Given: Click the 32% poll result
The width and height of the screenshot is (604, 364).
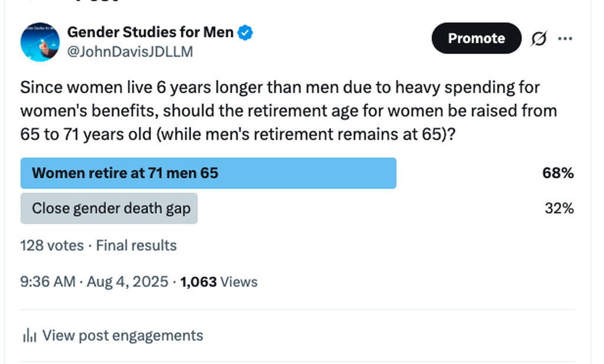Looking at the screenshot, I should point(559,208).
